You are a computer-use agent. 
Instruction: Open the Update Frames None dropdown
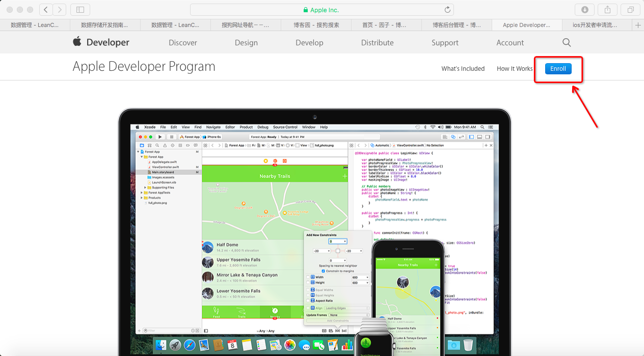click(349, 315)
